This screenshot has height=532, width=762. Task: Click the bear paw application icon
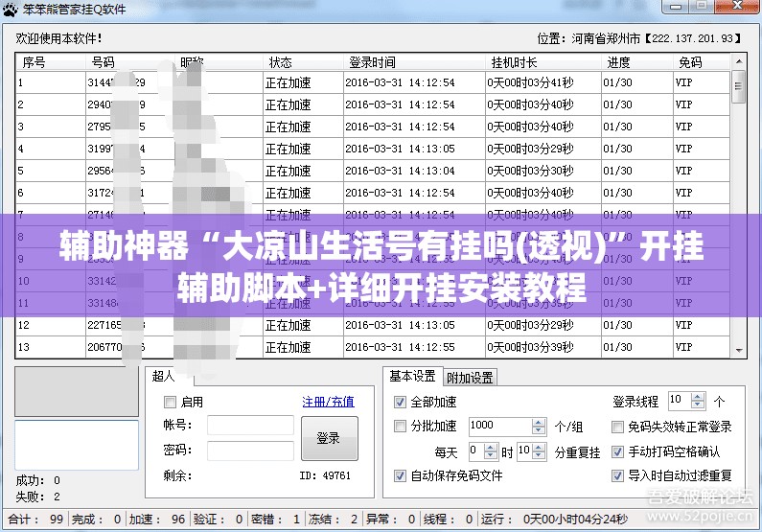(x=11, y=10)
